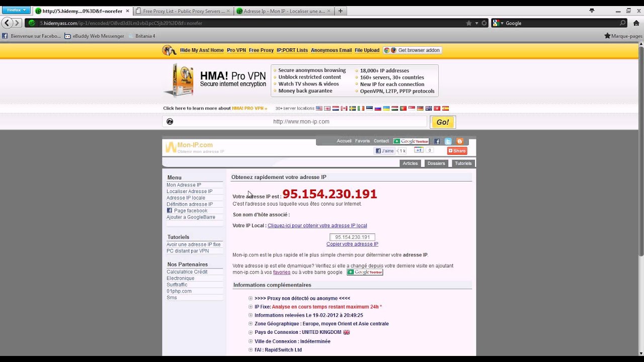Open the Firefox home page icon
644x362 pixels.
pos(636,23)
